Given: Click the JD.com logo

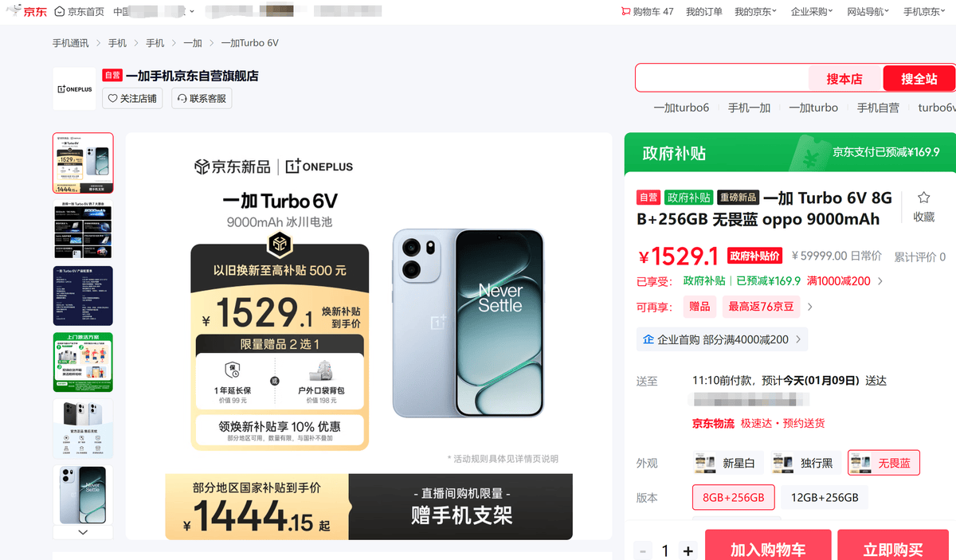Looking at the screenshot, I should click(25, 11).
